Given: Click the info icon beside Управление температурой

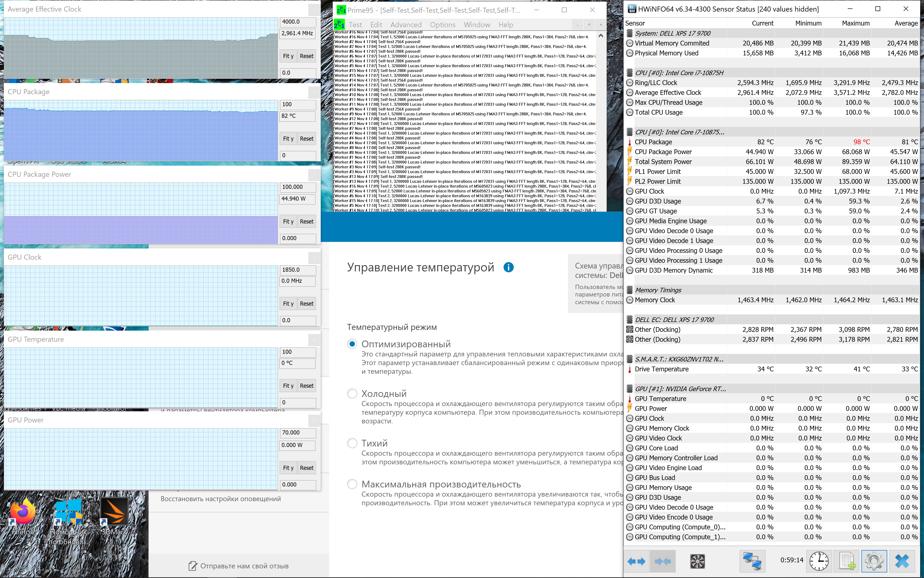Looking at the screenshot, I should [509, 267].
